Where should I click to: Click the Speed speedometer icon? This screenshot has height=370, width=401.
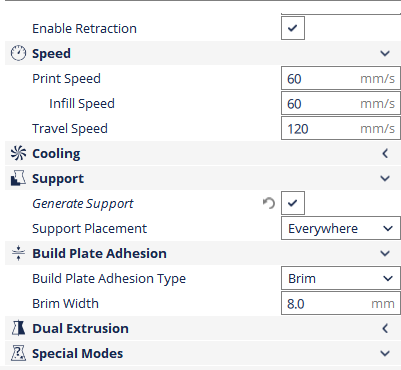tap(18, 53)
